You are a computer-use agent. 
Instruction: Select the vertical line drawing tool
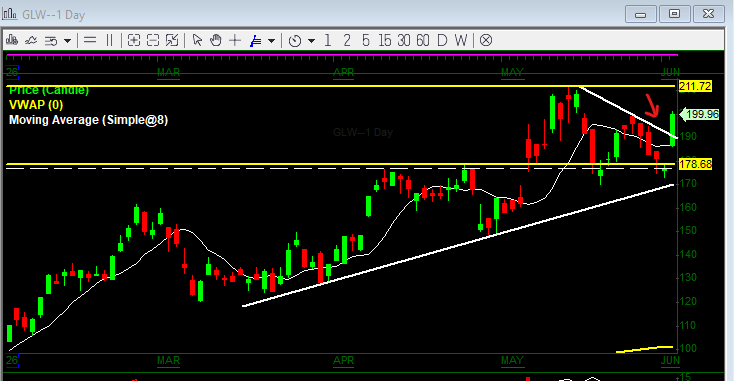[110, 41]
